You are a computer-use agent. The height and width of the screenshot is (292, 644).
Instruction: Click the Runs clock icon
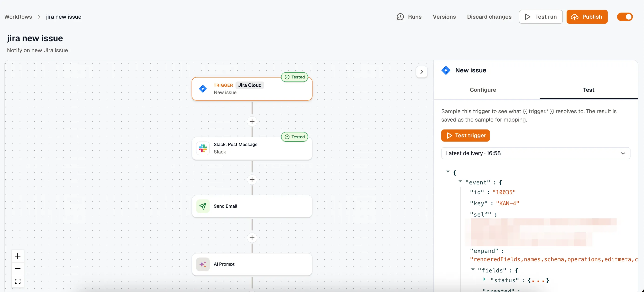(x=400, y=17)
